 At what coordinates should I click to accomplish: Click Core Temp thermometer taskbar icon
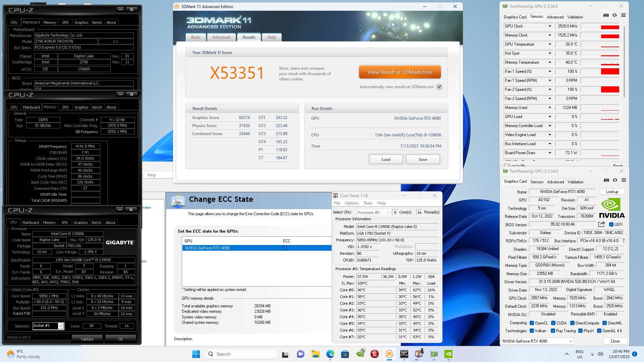tap(419, 354)
